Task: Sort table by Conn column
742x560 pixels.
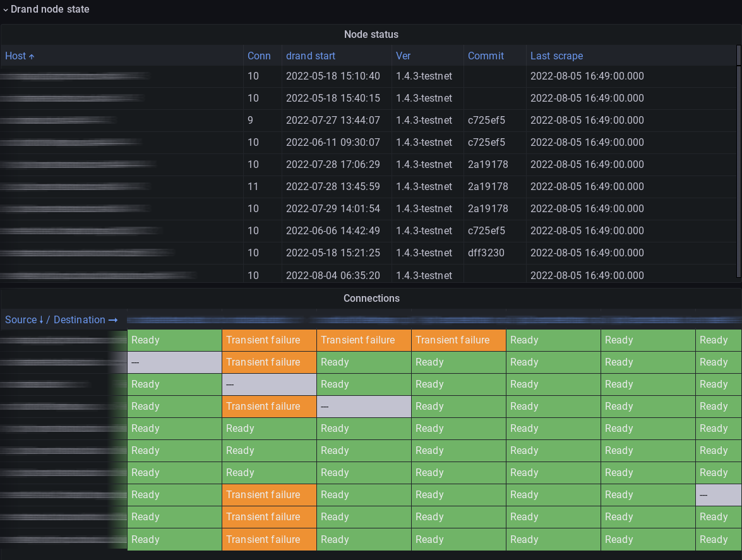Action: (259, 56)
